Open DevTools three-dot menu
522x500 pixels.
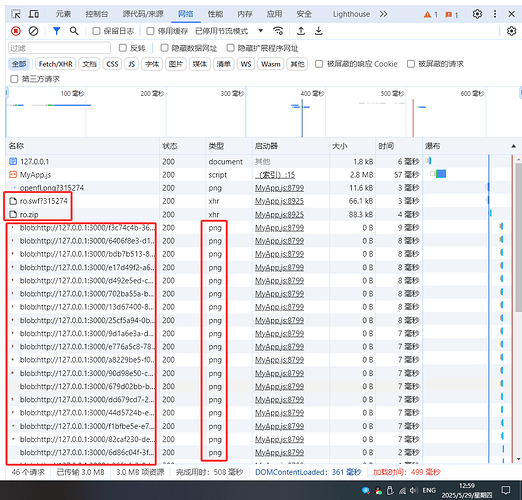495,14
